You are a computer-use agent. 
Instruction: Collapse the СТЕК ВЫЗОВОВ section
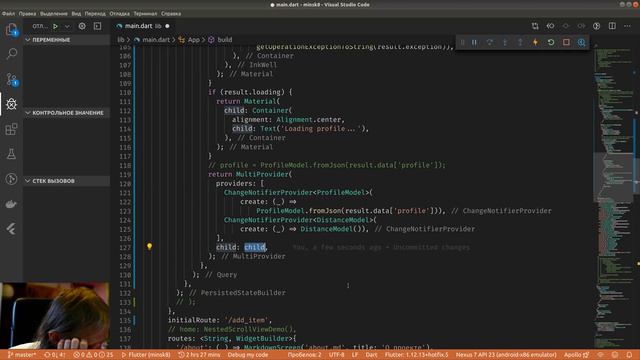(x=67, y=181)
